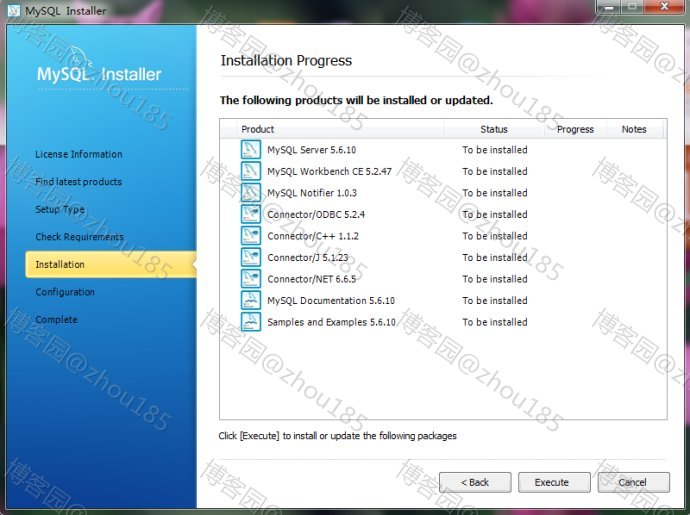Select the Samples and Examples 5.6.10 text
Viewport: 690px width, 515px height.
(331, 322)
